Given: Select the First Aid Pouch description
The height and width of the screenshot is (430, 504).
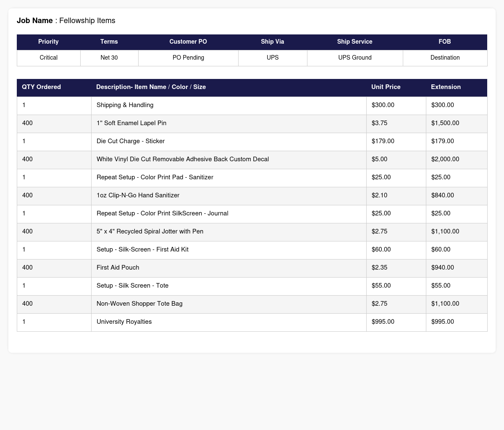Looking at the screenshot, I should click(x=118, y=267).
